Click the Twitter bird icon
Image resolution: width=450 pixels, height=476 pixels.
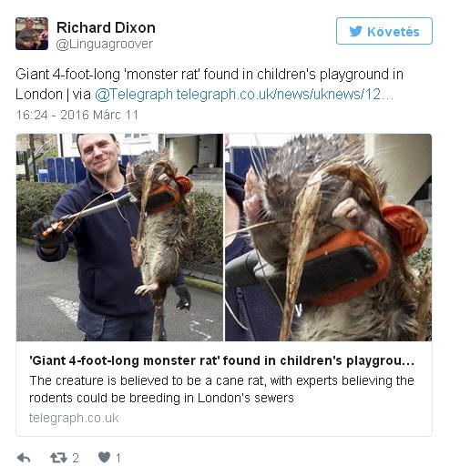pyautogui.click(x=356, y=31)
